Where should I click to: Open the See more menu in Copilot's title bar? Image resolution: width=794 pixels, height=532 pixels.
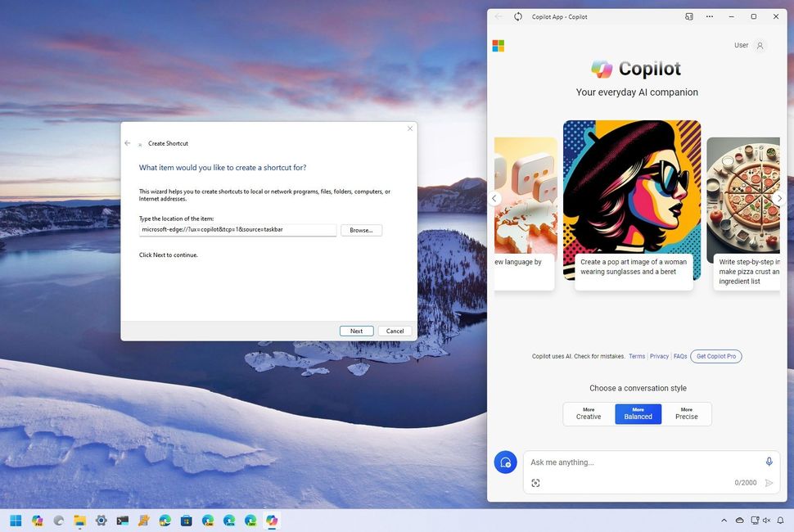(x=709, y=16)
